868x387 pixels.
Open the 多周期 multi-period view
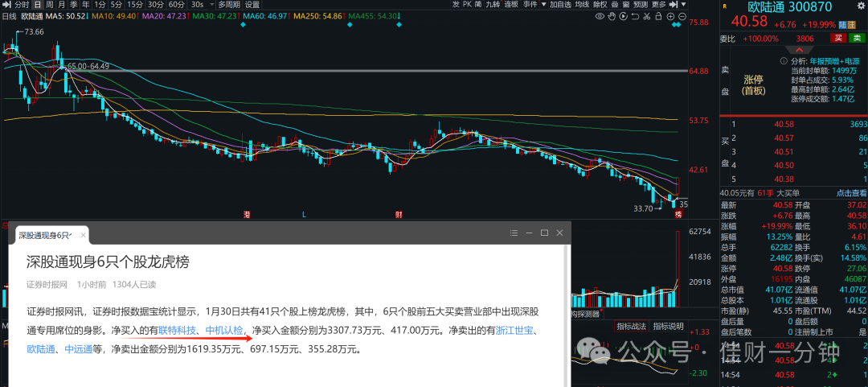[x=228, y=5]
